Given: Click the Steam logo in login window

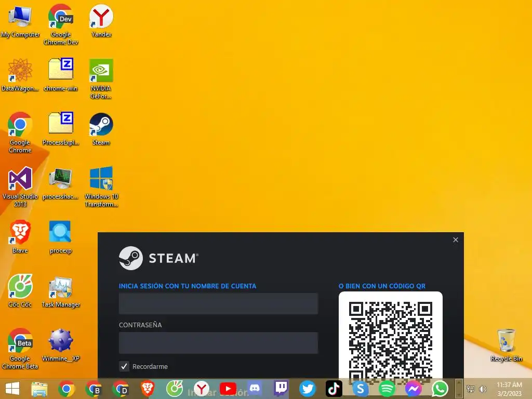Looking at the screenshot, I should pyautogui.click(x=158, y=258).
